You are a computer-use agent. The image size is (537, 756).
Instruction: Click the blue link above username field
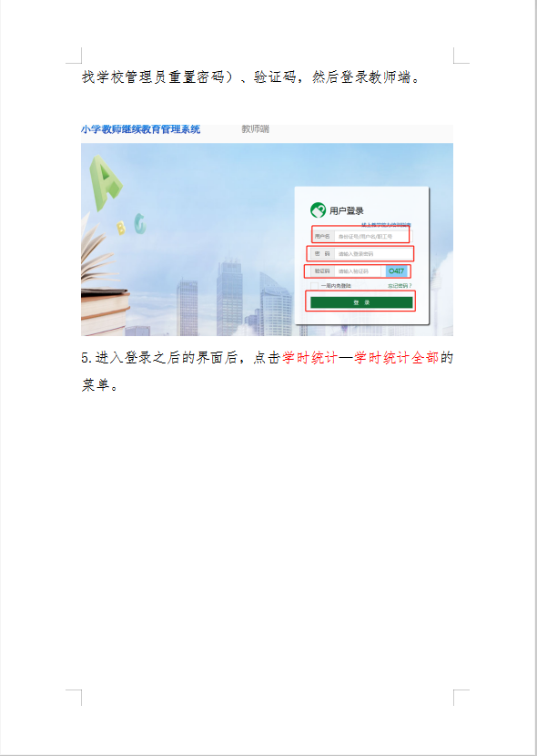tap(386, 225)
